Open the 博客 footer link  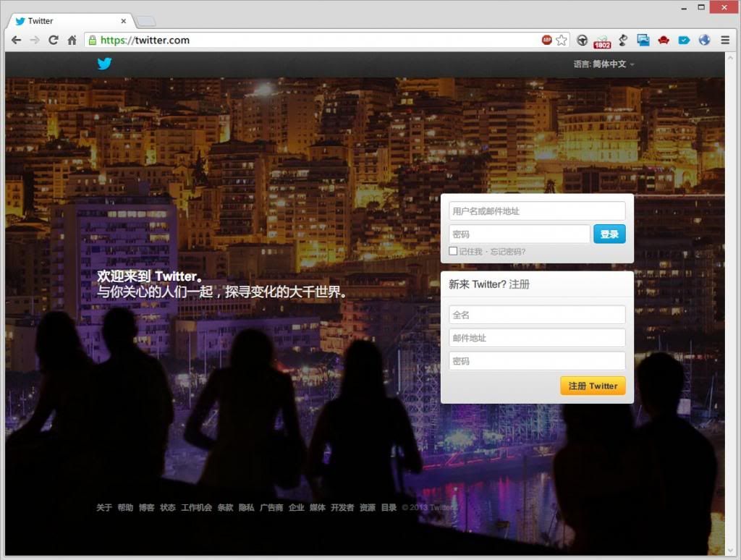click(146, 507)
